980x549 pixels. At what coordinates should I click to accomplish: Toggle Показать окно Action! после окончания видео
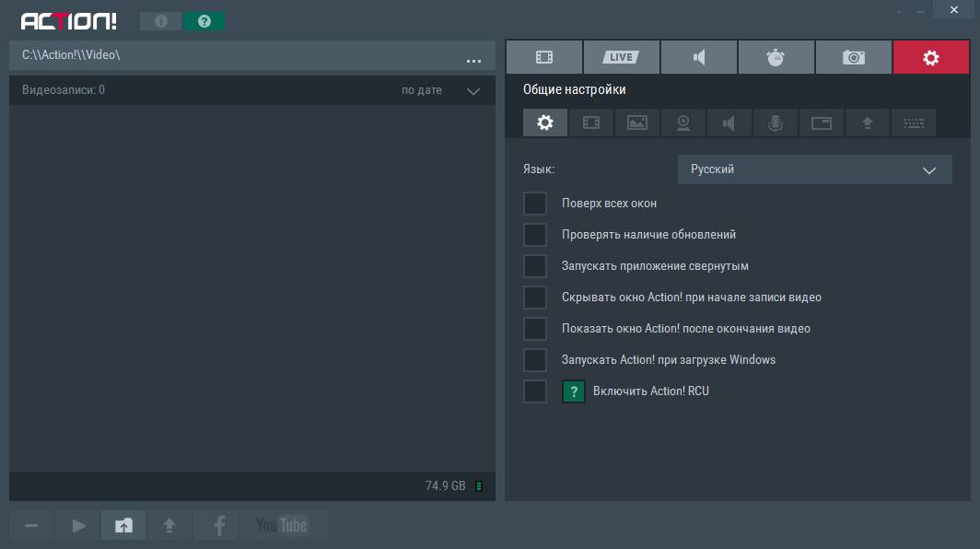point(535,329)
